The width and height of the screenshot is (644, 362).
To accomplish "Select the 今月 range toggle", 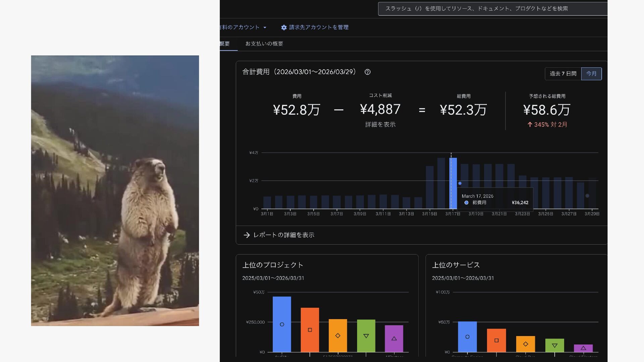I will [591, 74].
